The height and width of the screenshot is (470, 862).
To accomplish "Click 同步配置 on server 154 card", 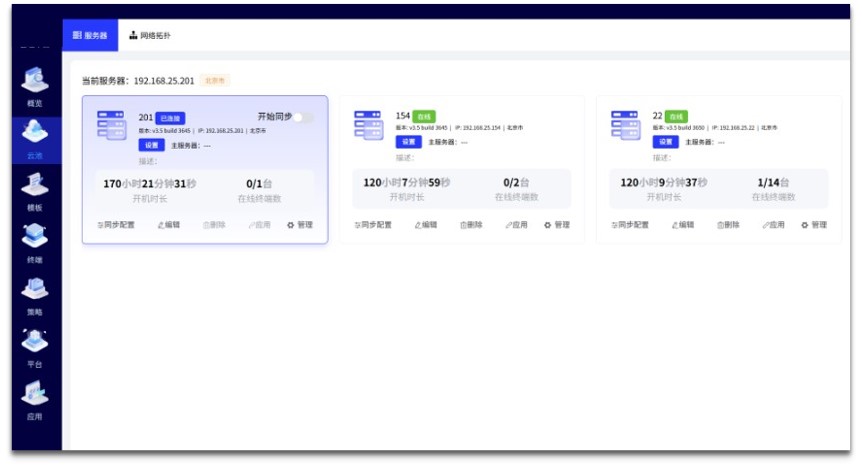I will (373, 225).
